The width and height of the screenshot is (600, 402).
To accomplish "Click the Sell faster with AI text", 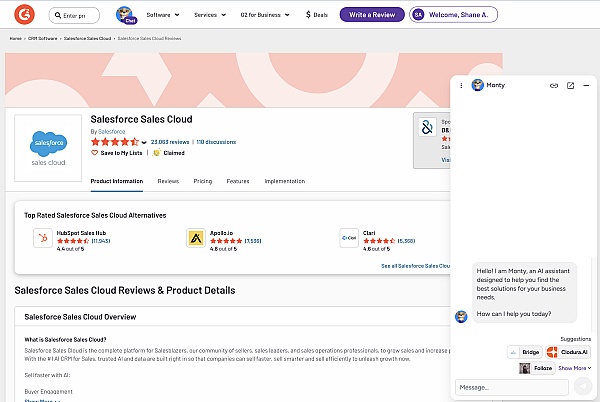I will (x=47, y=375).
